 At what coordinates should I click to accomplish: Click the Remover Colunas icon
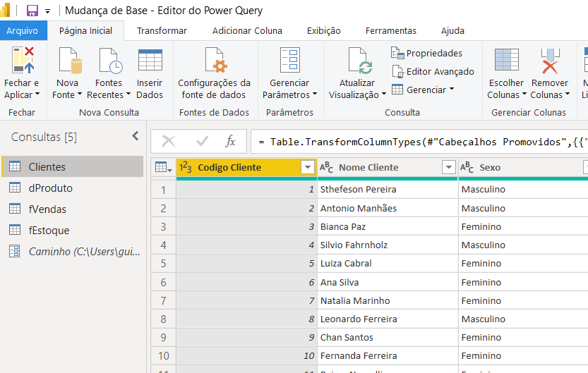click(550, 61)
